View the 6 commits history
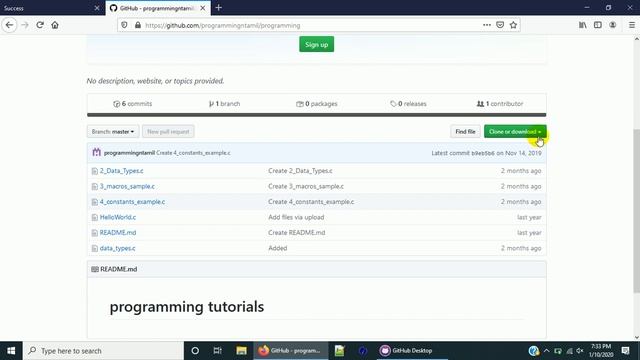The width and height of the screenshot is (640, 360). tap(133, 104)
